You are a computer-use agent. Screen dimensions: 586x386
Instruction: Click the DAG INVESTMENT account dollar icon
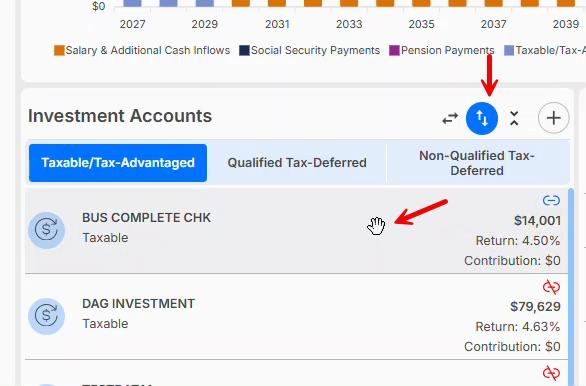[x=47, y=316]
